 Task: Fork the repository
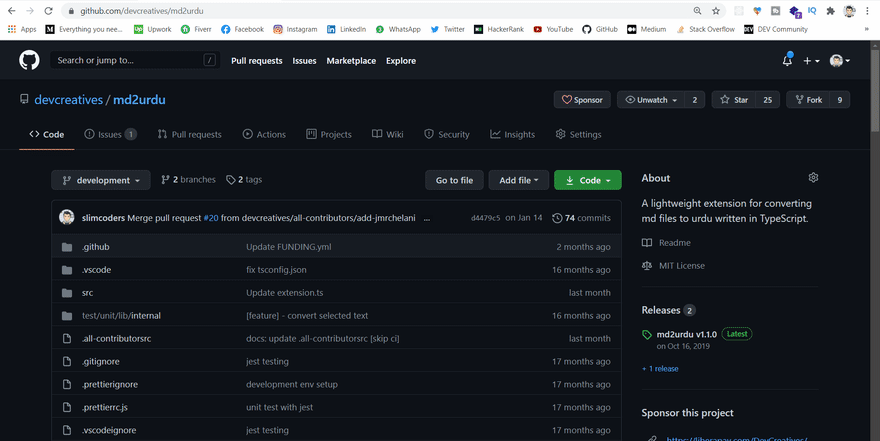[809, 99]
